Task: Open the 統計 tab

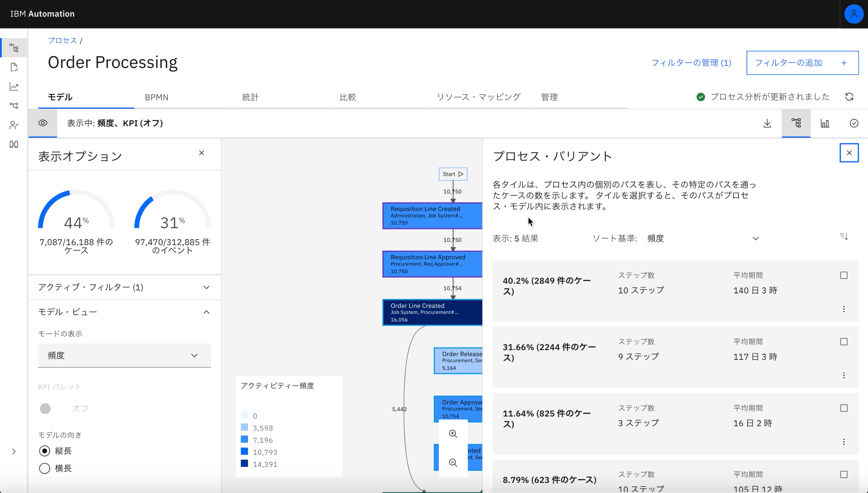Action: click(x=250, y=97)
